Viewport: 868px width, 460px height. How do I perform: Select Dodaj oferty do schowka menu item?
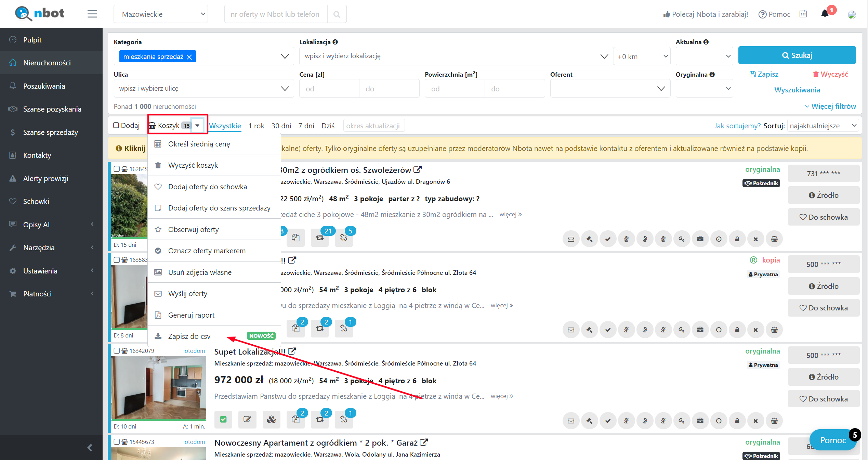[214, 187]
